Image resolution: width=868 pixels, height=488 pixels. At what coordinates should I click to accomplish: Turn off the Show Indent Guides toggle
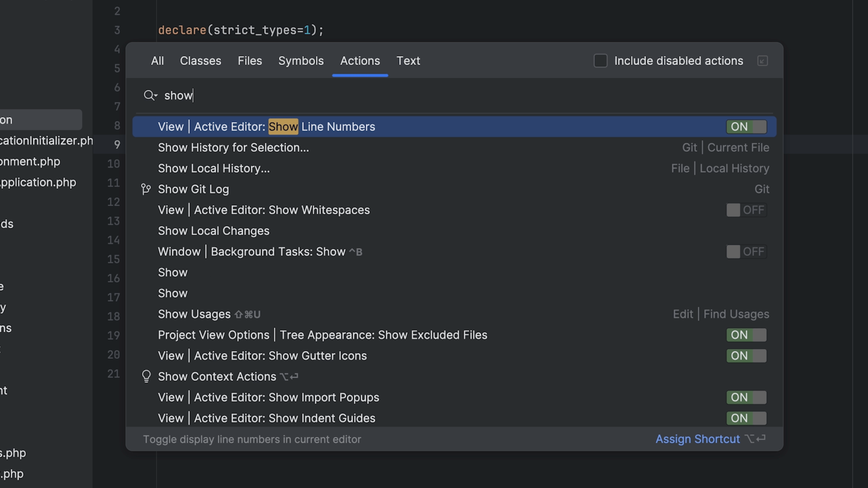coord(746,418)
